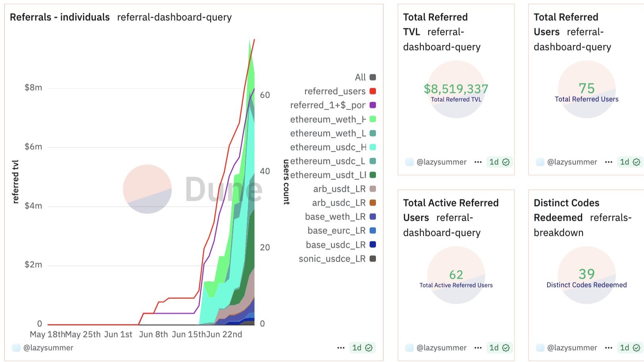Open the '1d' badge on Total Active Referred Users
Image resolution: width=644 pixels, height=362 pixels.
(x=494, y=348)
